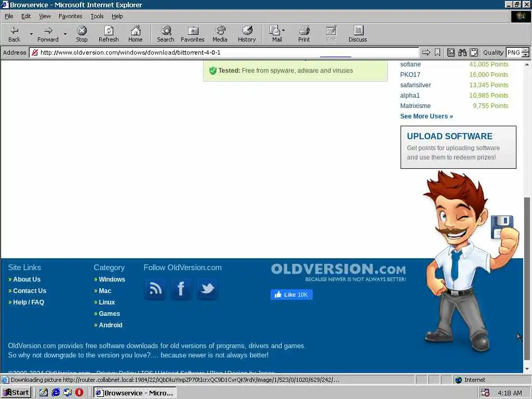Click the desktop icon in quick launch
This screenshot has width=532, height=399.
click(44, 393)
